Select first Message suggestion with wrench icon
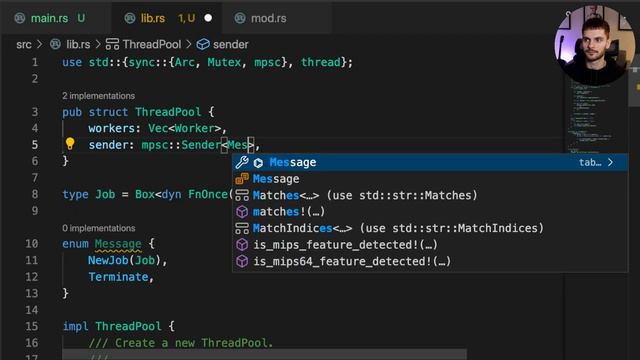This screenshot has width=640, height=360. click(x=430, y=162)
